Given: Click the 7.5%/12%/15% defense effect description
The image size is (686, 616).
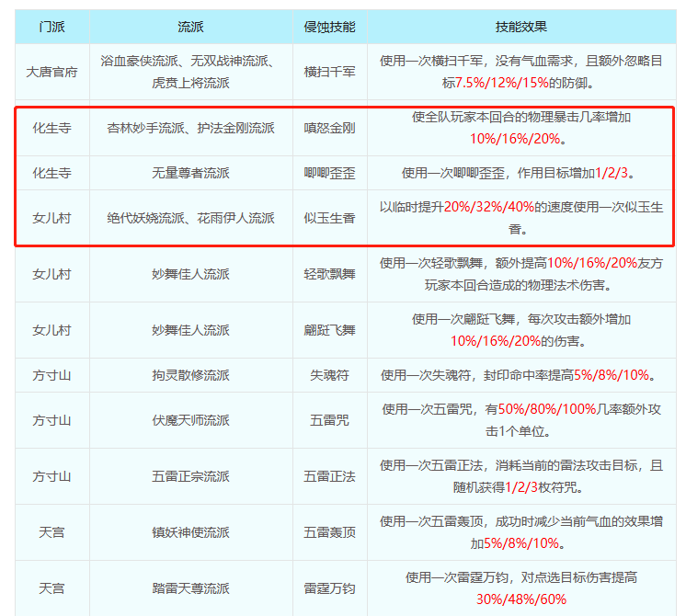Looking at the screenshot, I should (521, 72).
